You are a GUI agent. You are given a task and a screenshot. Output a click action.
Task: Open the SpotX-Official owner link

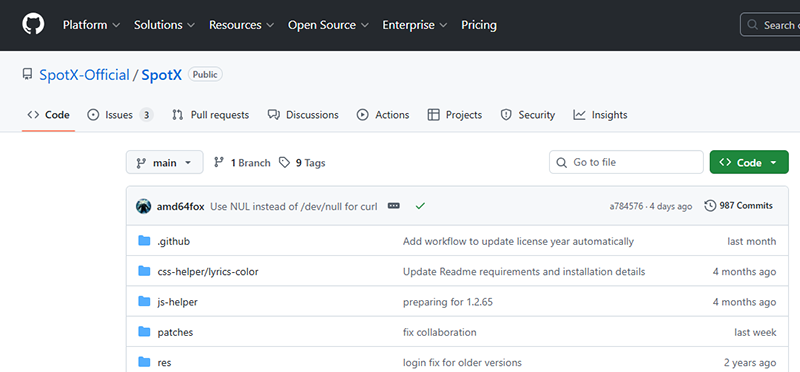click(x=84, y=75)
